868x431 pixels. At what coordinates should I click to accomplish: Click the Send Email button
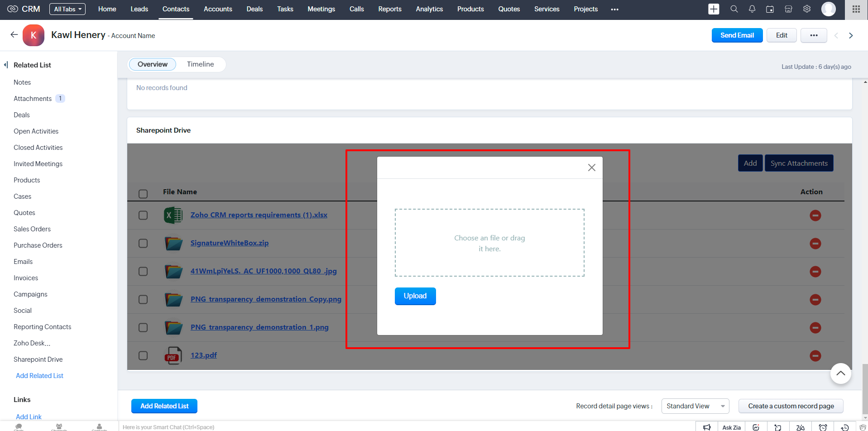pos(737,35)
